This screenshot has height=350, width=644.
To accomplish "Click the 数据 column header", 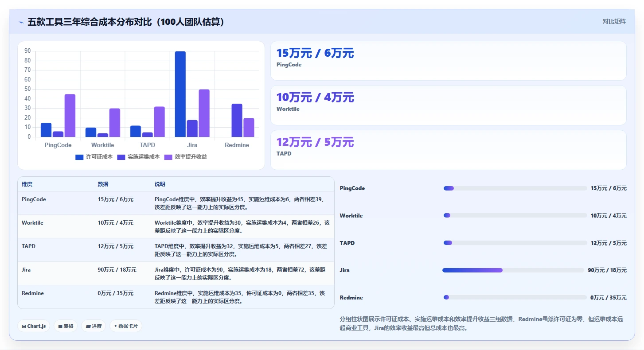I will [x=103, y=184].
